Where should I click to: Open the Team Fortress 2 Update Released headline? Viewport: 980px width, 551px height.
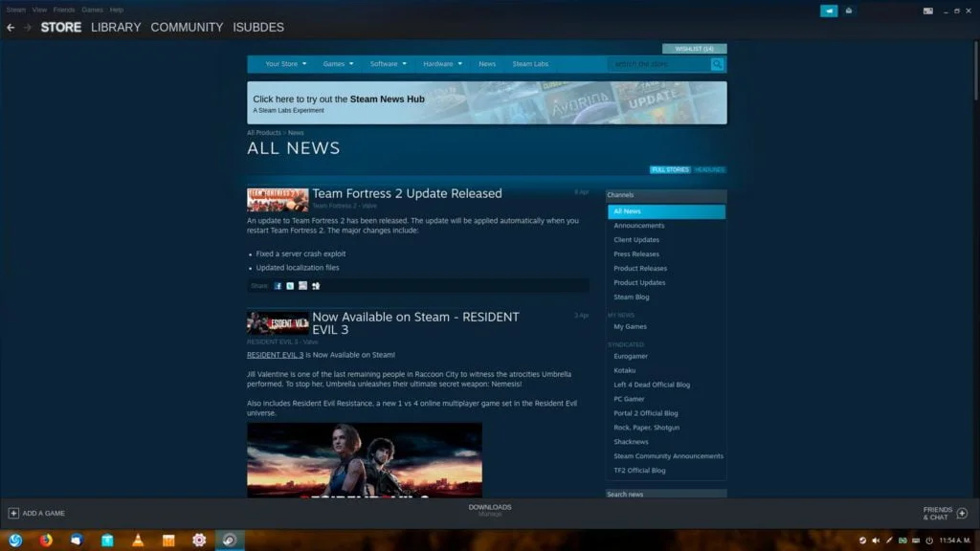tap(407, 193)
